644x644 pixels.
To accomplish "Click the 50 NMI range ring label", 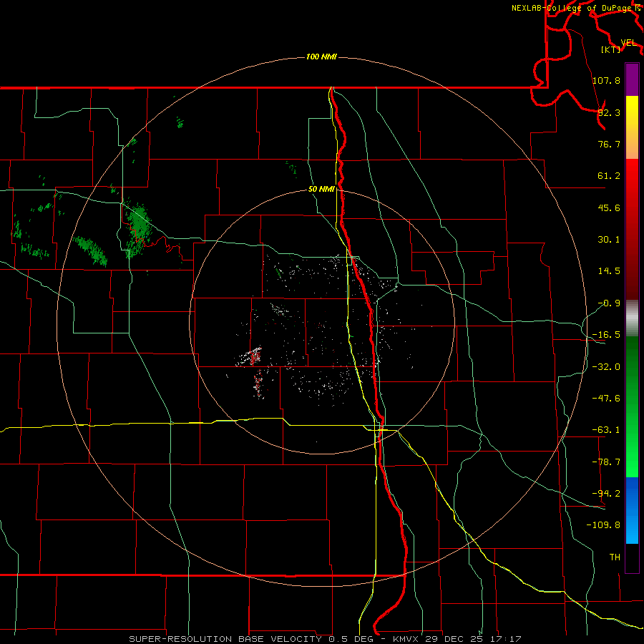I will click(321, 189).
